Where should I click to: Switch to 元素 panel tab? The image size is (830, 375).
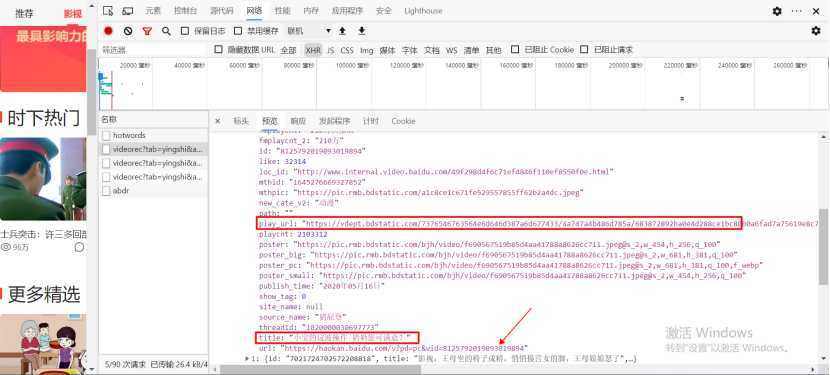click(x=154, y=11)
